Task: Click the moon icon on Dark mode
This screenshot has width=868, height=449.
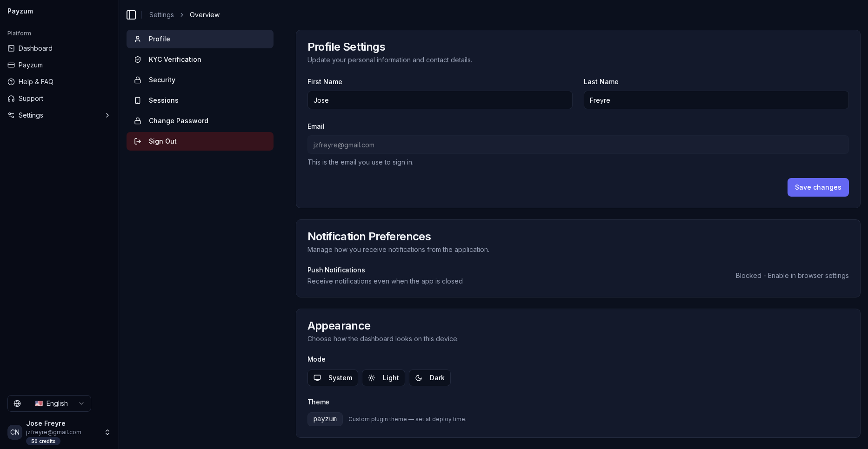Action: (419, 378)
